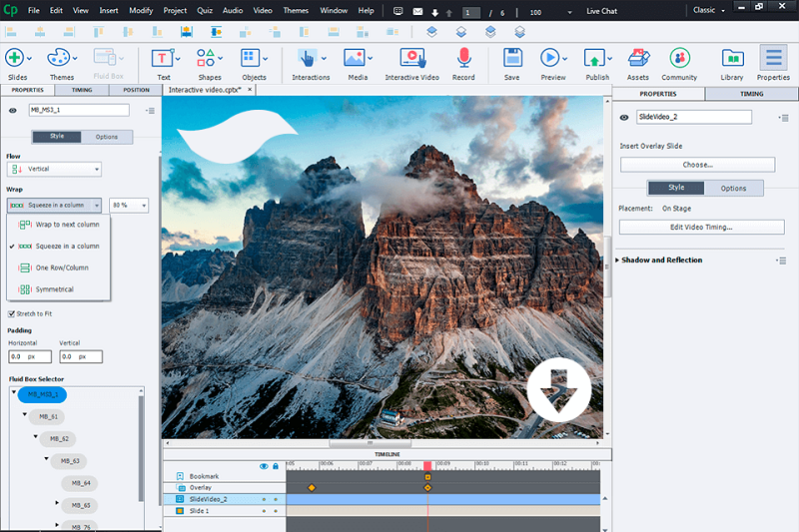Open the Flow Vertical dropdown
This screenshot has height=532, width=799.
coord(54,170)
